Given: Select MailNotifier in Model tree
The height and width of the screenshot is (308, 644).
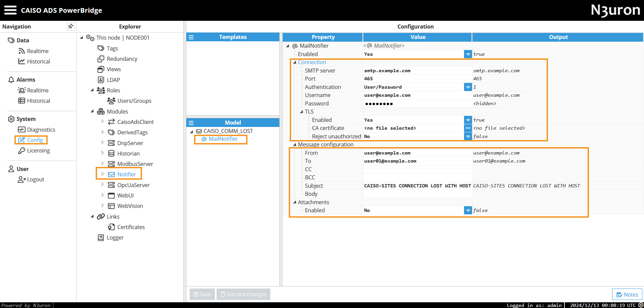Looking at the screenshot, I should (x=219, y=139).
